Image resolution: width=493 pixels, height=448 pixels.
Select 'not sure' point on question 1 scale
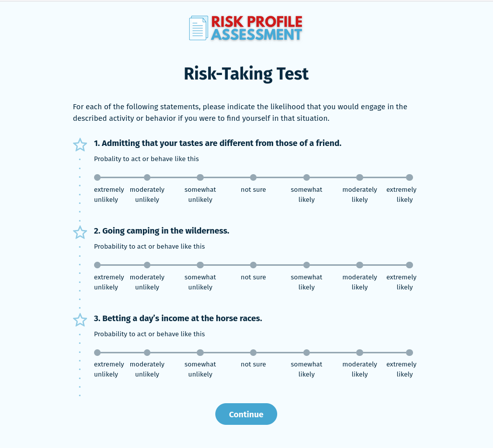253,177
